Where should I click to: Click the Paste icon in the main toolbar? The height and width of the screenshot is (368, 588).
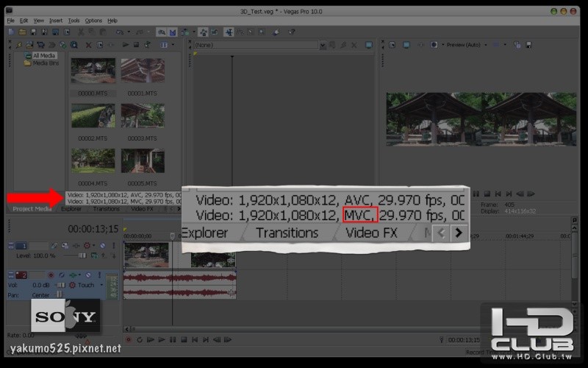103,32
